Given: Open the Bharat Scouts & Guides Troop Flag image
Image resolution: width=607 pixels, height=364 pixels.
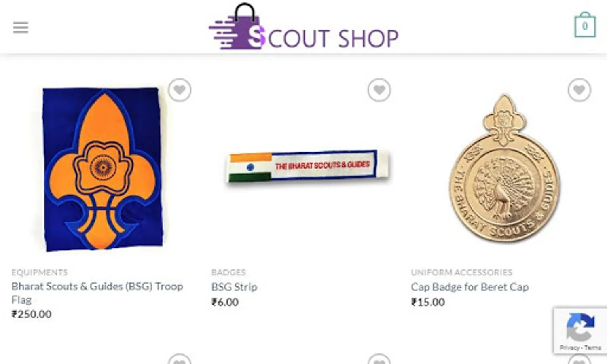Looking at the screenshot, I should pos(103,169).
